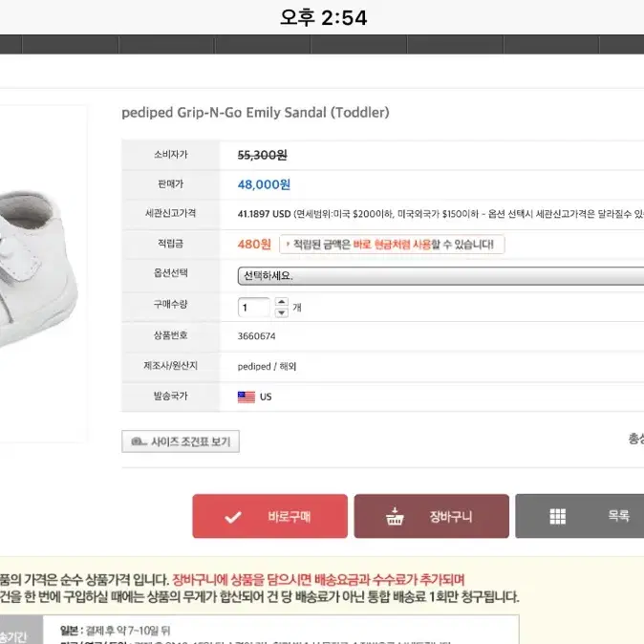This screenshot has height=644, width=644.
Task: Increase quantity with the up arrow
Action: (281, 302)
